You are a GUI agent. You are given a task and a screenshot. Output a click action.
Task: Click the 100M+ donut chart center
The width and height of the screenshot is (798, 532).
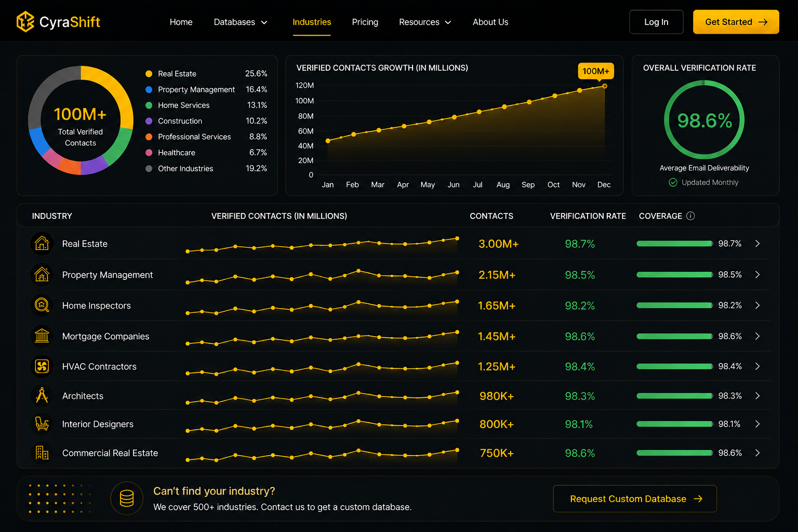pyautogui.click(x=80, y=114)
